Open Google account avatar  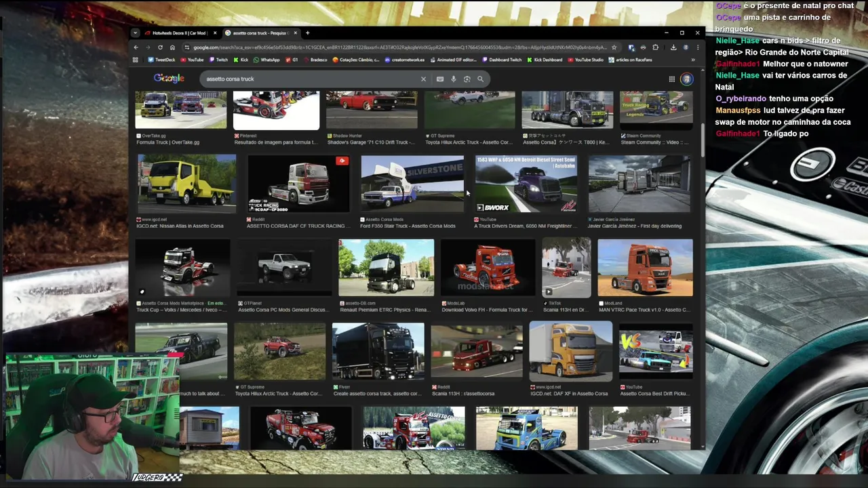pos(686,79)
